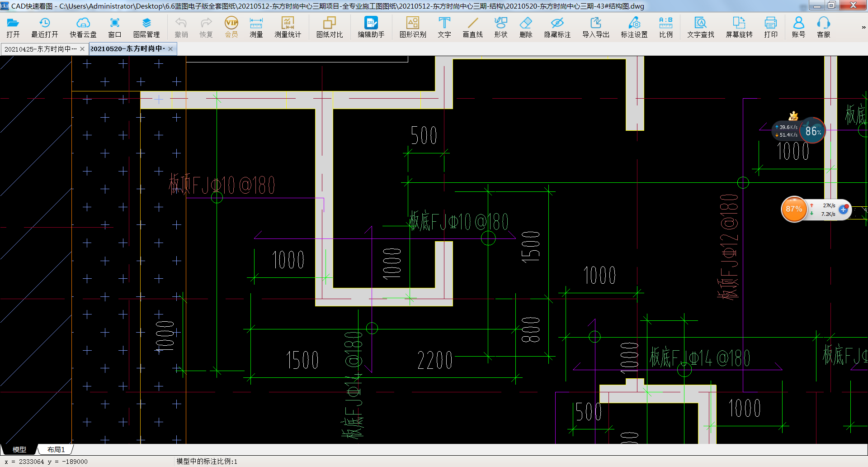Select the 画直线 draw line tool
Image resolution: width=868 pixels, height=467 pixels.
point(473,28)
